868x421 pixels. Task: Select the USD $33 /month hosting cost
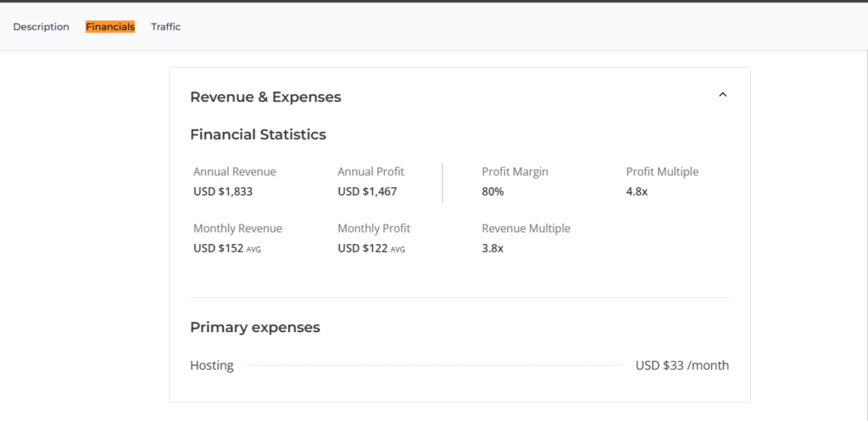click(x=682, y=366)
